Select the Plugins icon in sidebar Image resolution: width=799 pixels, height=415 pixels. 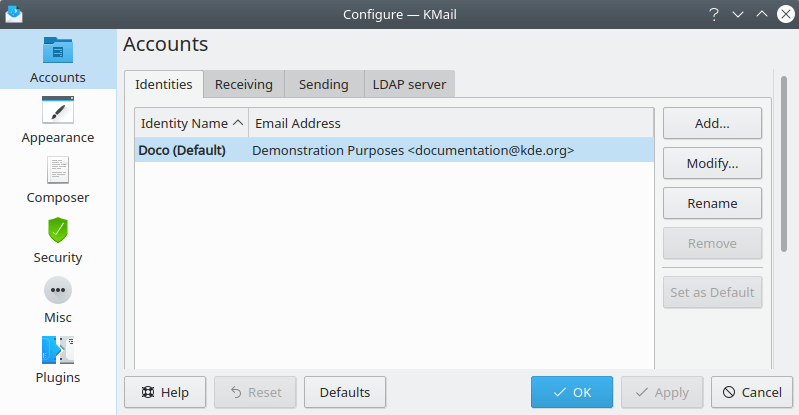click(x=58, y=350)
